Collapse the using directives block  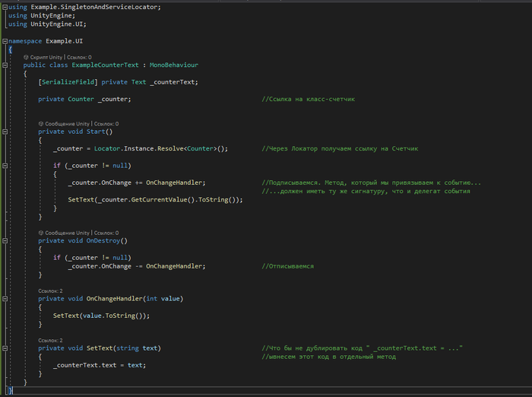click(4, 7)
